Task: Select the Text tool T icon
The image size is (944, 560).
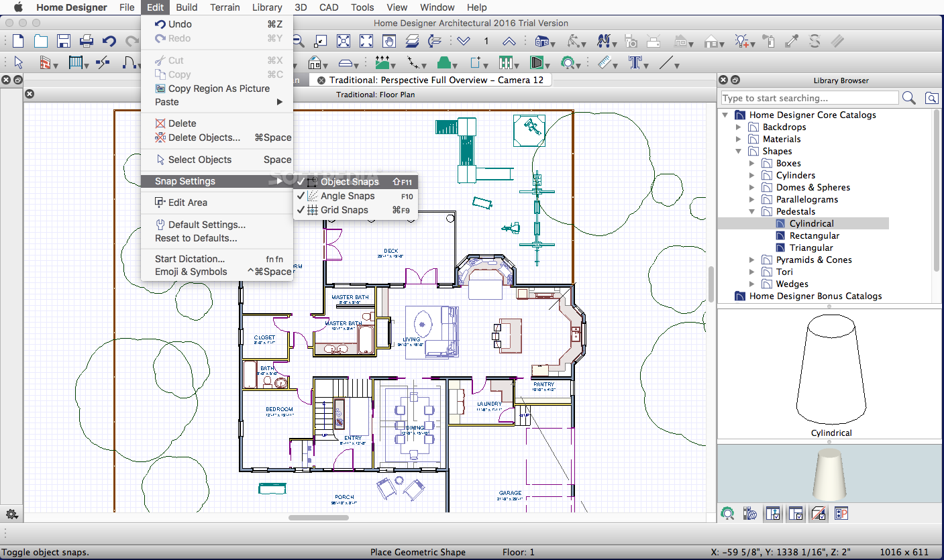Action: tap(635, 62)
